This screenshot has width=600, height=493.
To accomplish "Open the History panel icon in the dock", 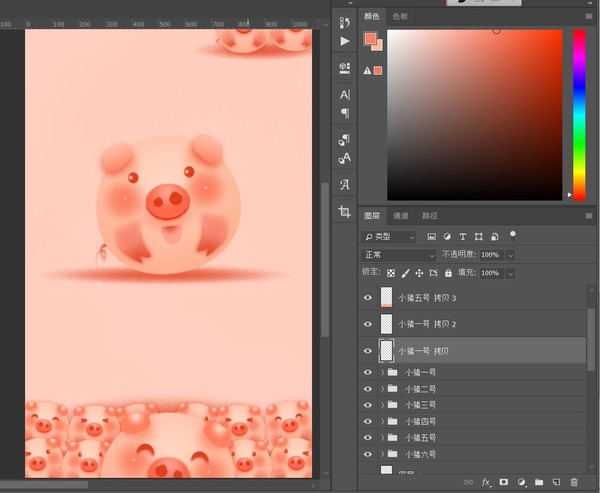I will click(344, 23).
